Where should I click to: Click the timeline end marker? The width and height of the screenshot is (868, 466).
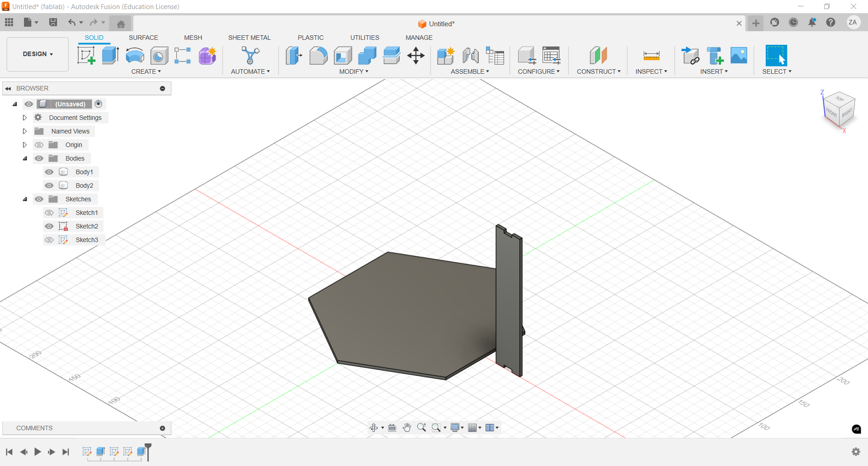pyautogui.click(x=148, y=452)
